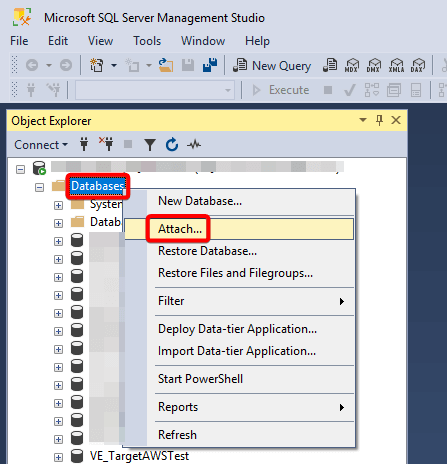This screenshot has height=464, width=447.
Task: Click the Object Explorer stop square icon
Action: pyautogui.click(x=128, y=144)
